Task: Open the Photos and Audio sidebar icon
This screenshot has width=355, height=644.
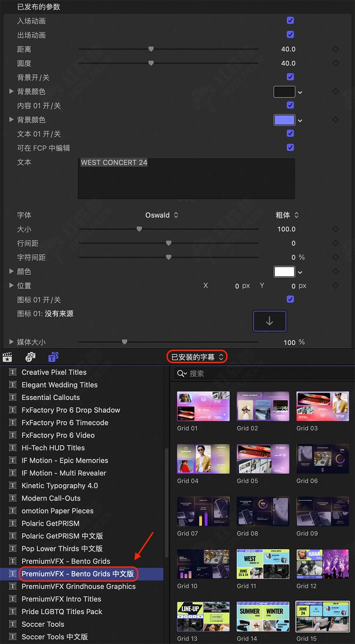Action: tap(30, 357)
